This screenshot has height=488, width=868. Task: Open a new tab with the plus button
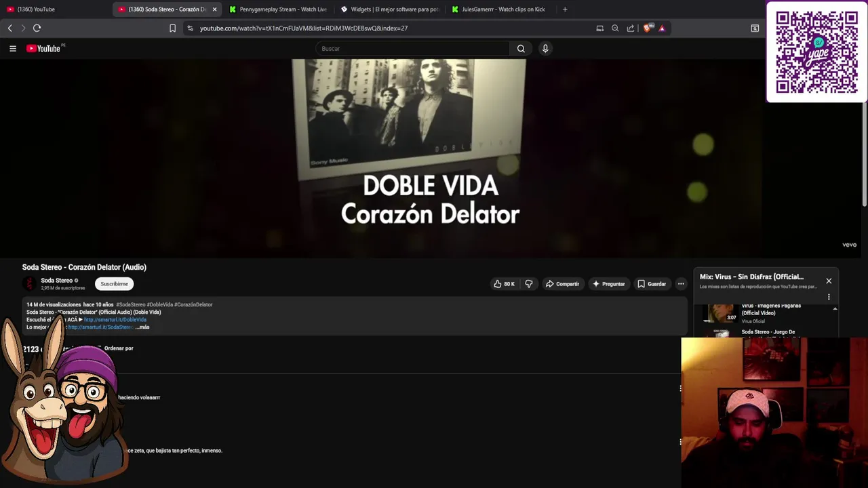pyautogui.click(x=565, y=9)
